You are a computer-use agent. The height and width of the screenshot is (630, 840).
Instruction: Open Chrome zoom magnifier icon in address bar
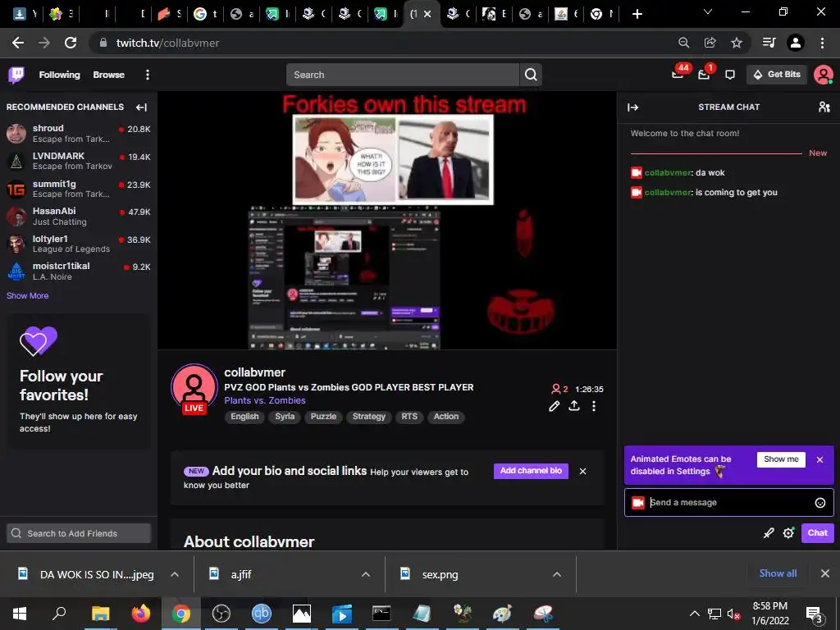(x=683, y=43)
